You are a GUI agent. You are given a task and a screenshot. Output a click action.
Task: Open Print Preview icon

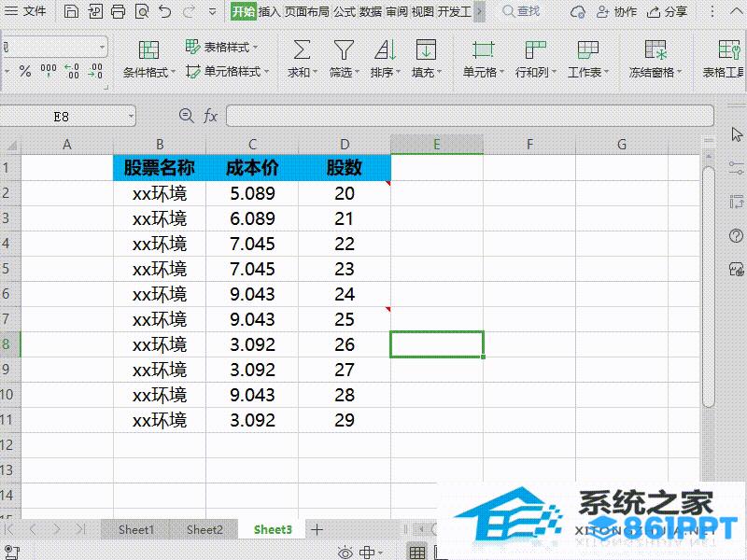tap(142, 11)
